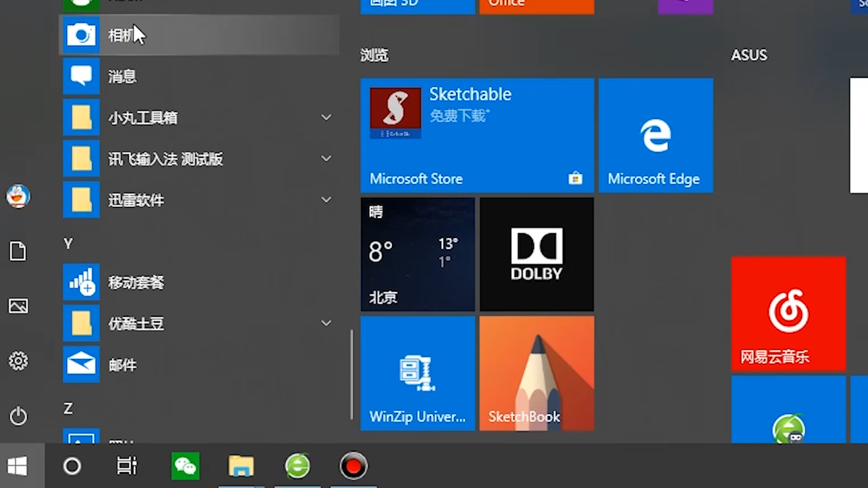Click the ASUS tile group title

tap(749, 55)
